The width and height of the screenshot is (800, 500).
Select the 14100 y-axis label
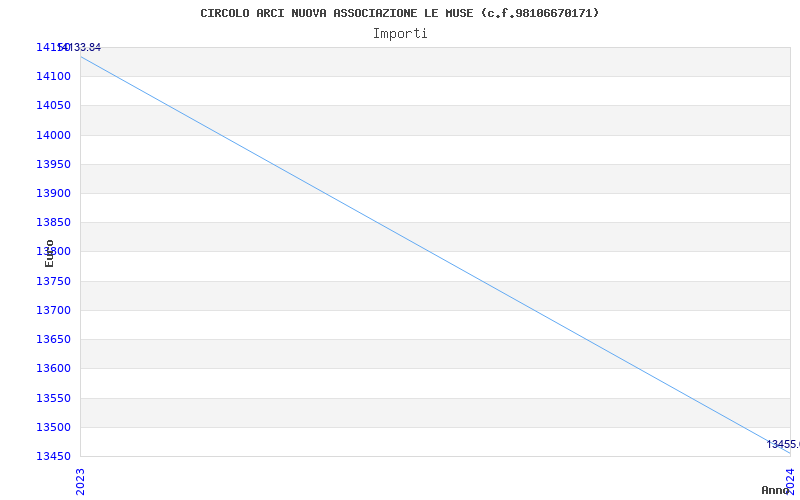point(53,77)
